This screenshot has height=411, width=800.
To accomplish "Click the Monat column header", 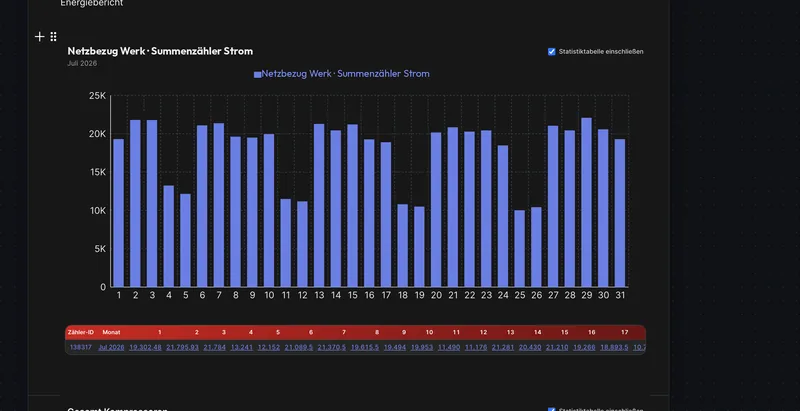I will [111, 332].
